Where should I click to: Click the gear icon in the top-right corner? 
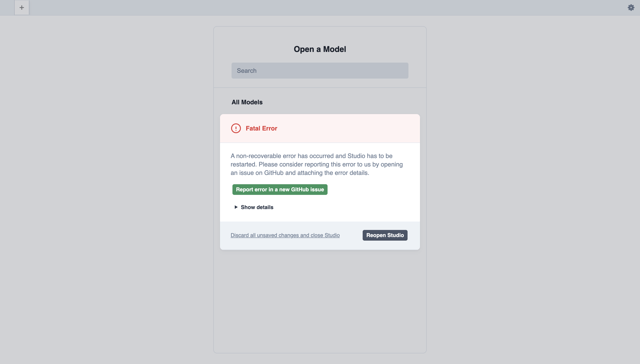coord(631,8)
